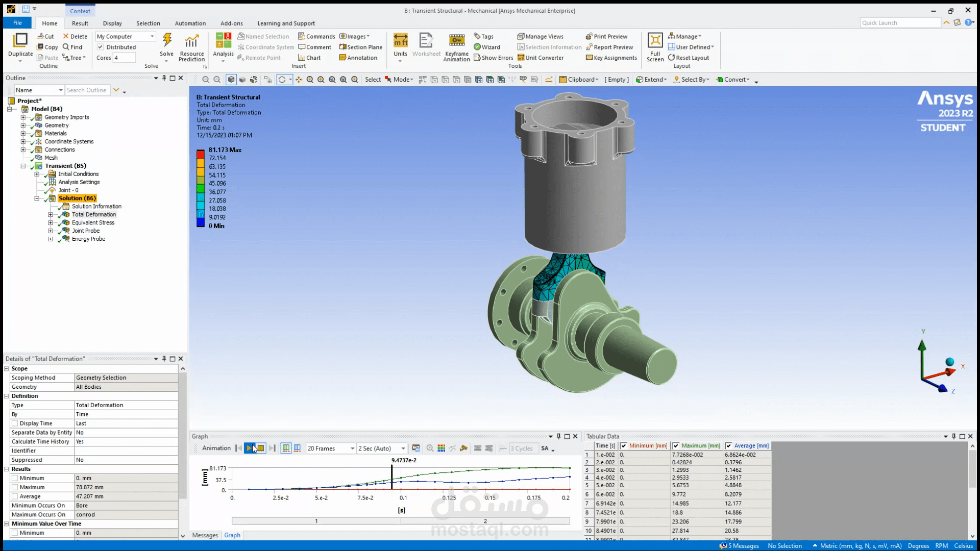This screenshot has width=980, height=551.
Task: Insert an Annotation
Action: pyautogui.click(x=358, y=58)
